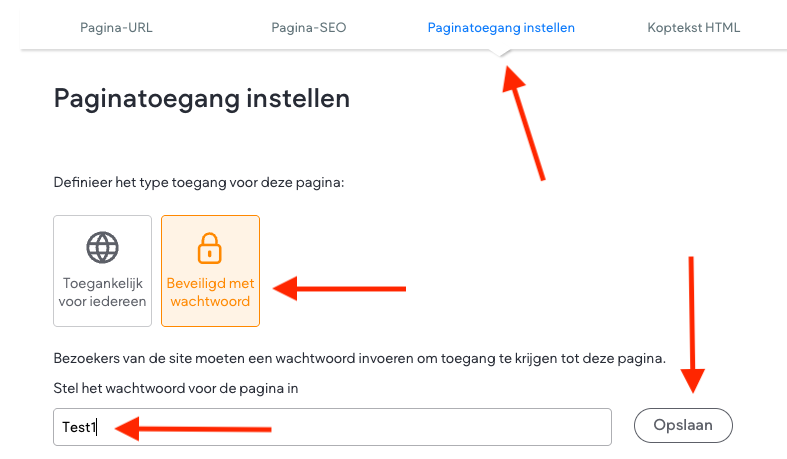
Task: Click the password field containing Test1
Action: click(400, 426)
